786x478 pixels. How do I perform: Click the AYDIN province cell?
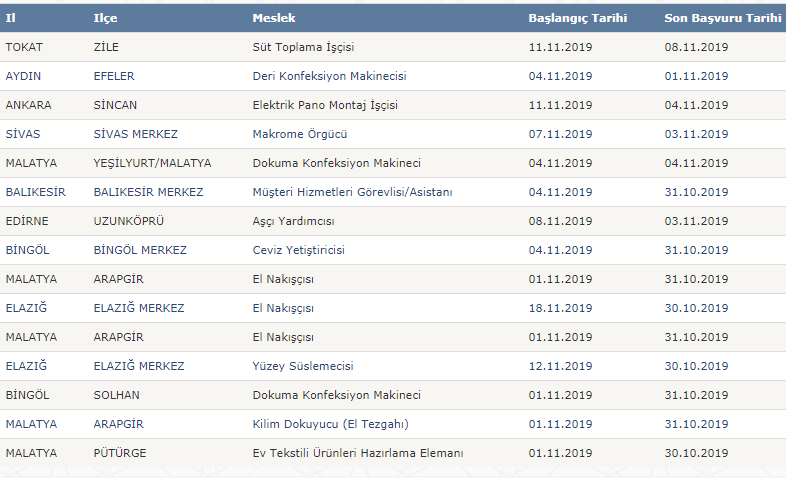coord(23,76)
